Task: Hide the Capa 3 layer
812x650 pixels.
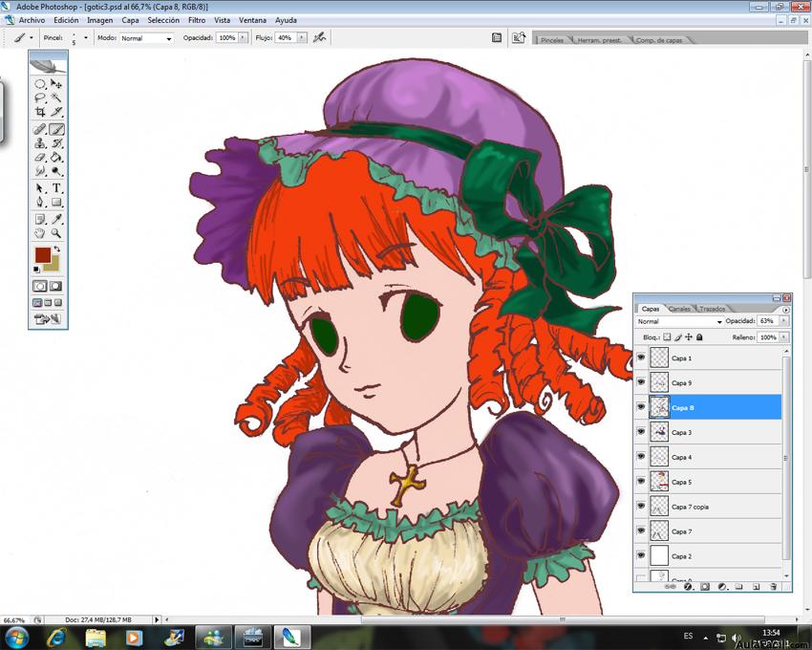Action: coord(641,432)
